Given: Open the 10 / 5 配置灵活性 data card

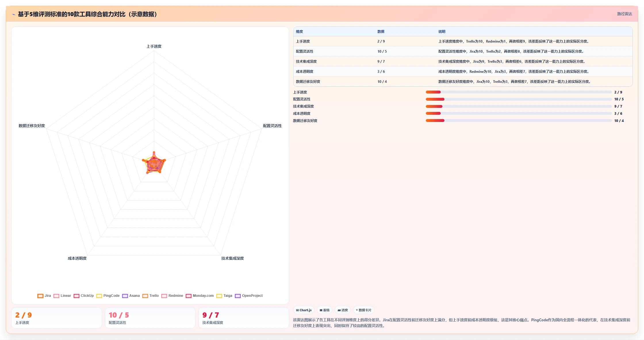Looking at the screenshot, I should pyautogui.click(x=150, y=318).
